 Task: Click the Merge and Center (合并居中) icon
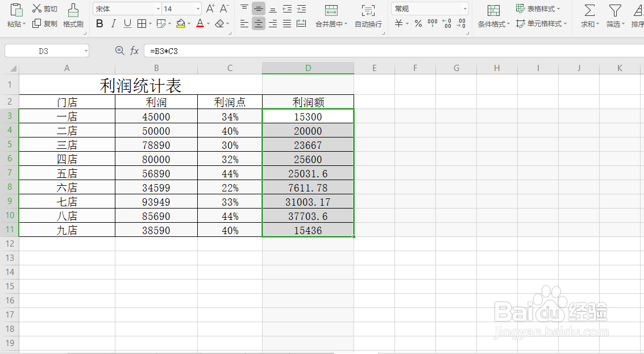(331, 10)
